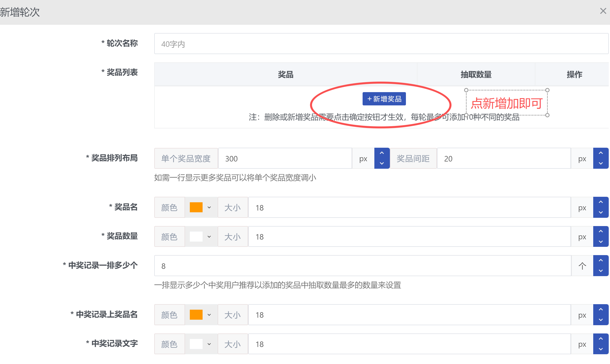Click the 奖品间距 value field
The width and height of the screenshot is (610, 364).
click(503, 158)
